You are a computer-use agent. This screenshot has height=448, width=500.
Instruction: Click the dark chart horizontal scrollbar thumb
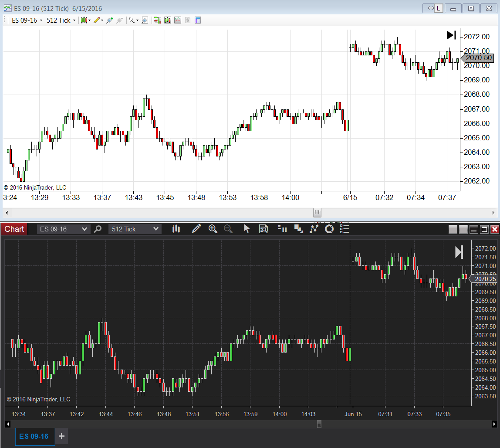319,424
